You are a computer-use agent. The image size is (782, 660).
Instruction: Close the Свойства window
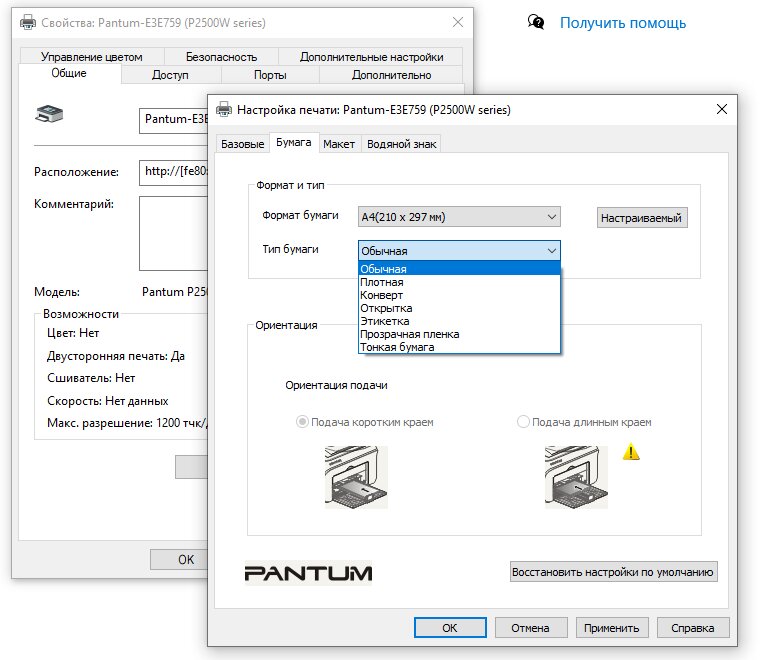[x=458, y=22]
